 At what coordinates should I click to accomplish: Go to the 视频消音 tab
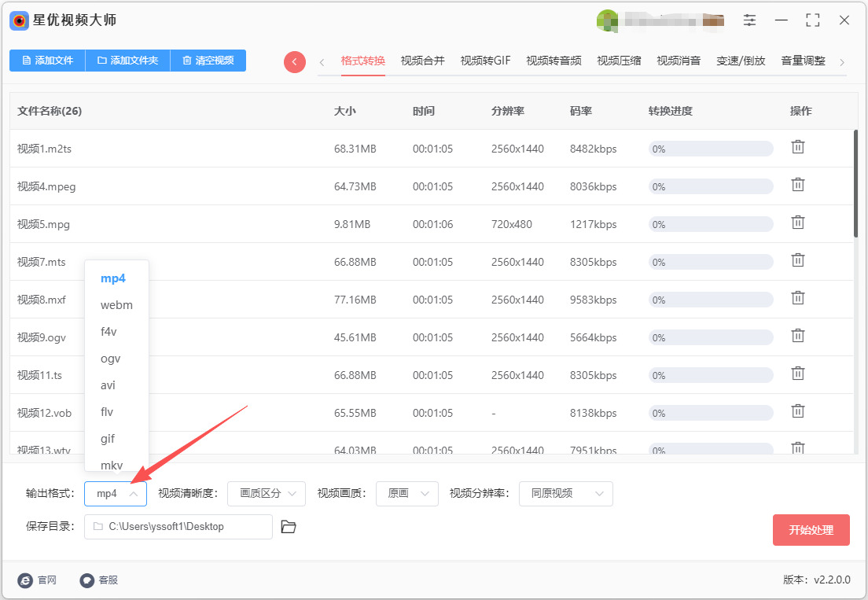point(679,61)
